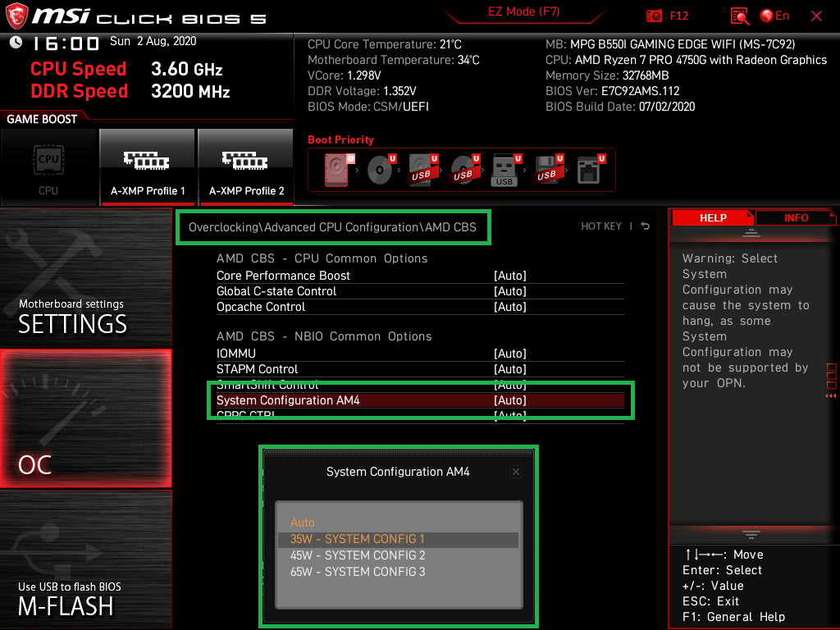Click the breadcrumb Overclocking\Advanced CPU Configuration\AMD CBS

(332, 227)
